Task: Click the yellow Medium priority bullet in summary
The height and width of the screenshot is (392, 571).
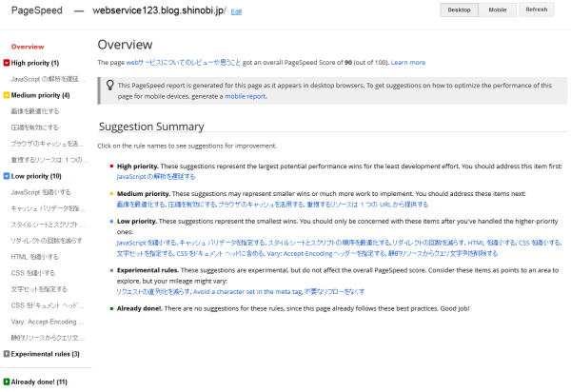Action: pyautogui.click(x=111, y=194)
